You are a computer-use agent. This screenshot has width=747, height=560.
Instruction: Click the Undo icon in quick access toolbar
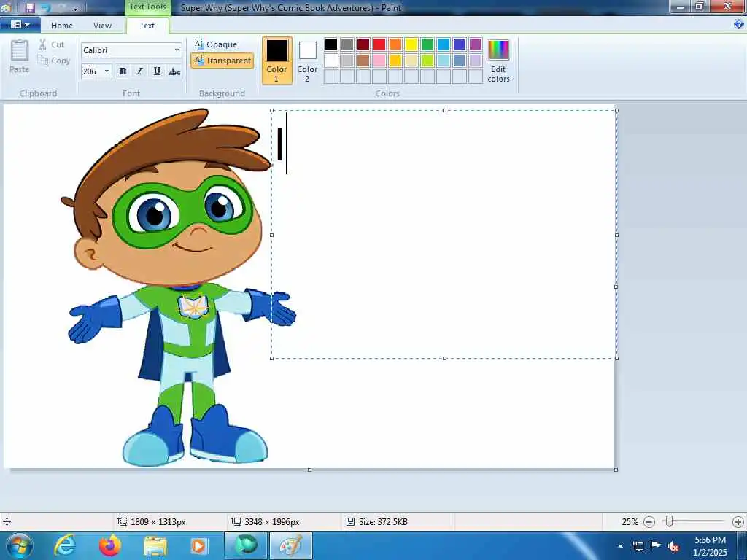pyautogui.click(x=46, y=7)
